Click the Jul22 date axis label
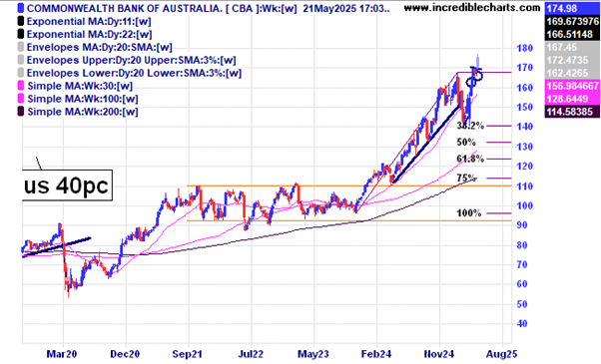The height and width of the screenshot is (364, 601). click(251, 354)
